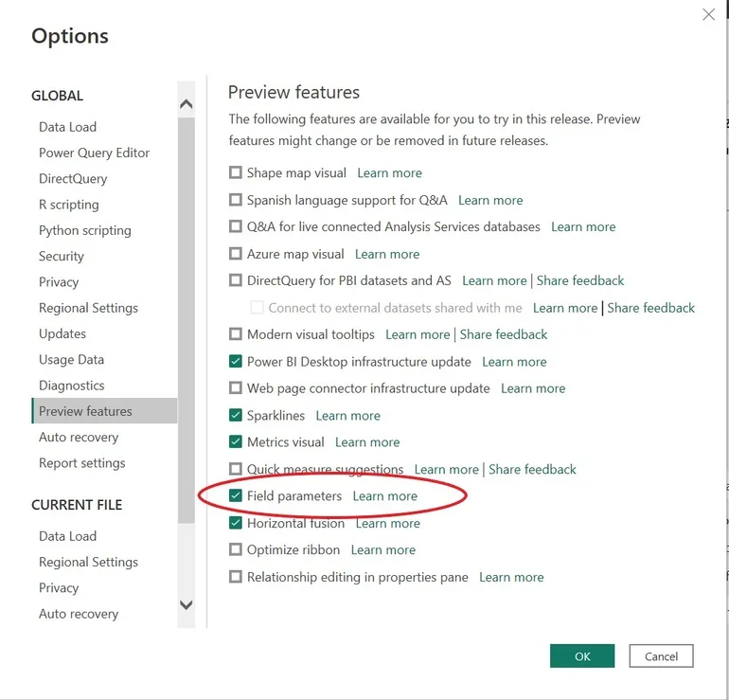Open Auto recovery under GLOBAL
Image resolution: width=729 pixels, height=700 pixels.
pyautogui.click(x=79, y=438)
